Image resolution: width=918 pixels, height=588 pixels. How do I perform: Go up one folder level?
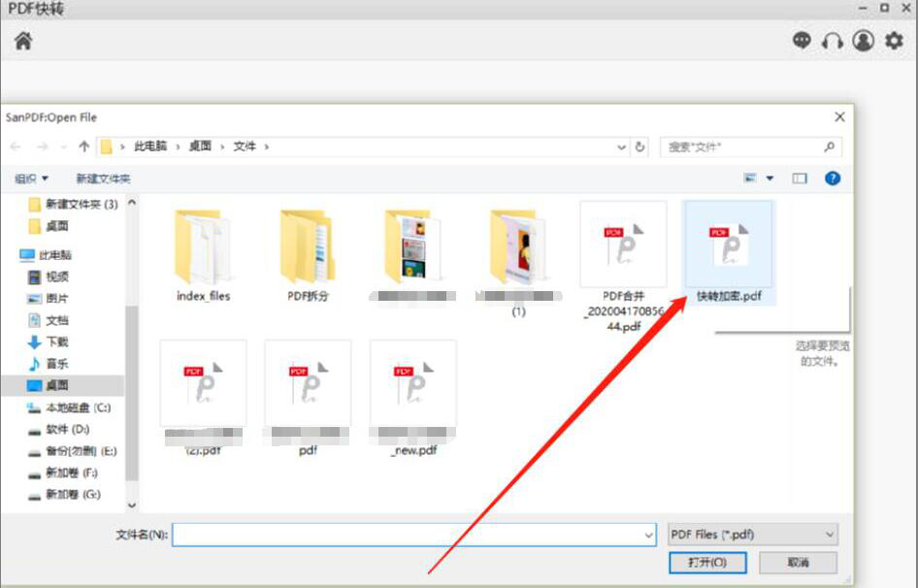click(83, 147)
